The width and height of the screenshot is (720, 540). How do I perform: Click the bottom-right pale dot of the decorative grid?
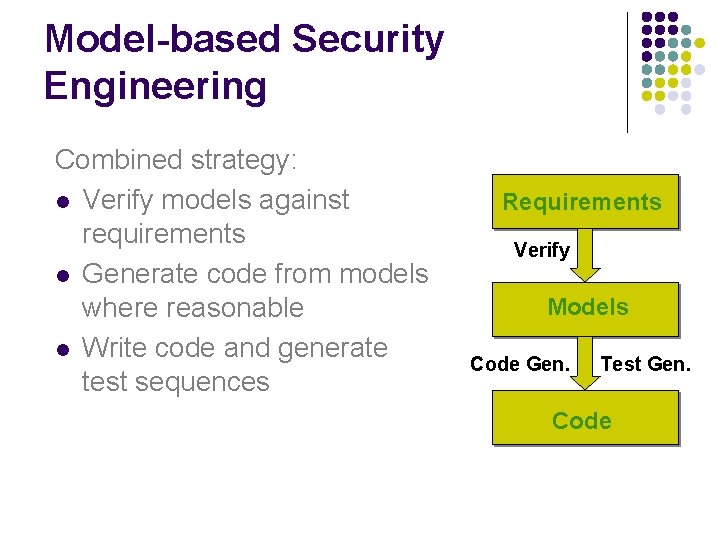coord(686,110)
